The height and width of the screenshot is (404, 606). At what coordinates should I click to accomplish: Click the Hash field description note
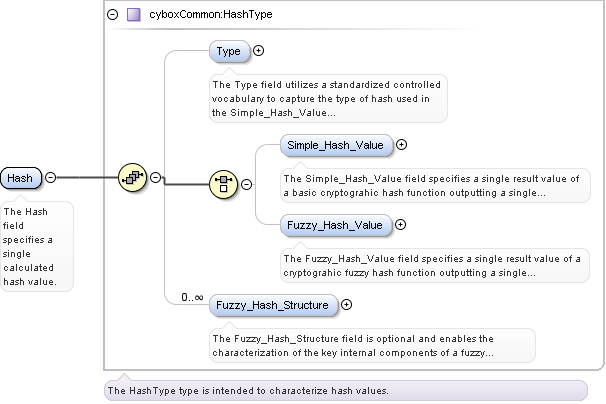pyautogui.click(x=36, y=247)
